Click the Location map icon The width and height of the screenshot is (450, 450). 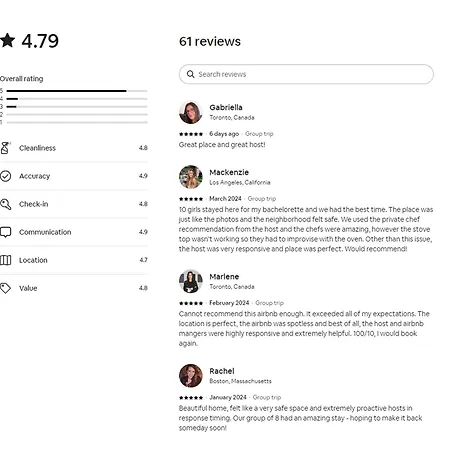[x=5, y=260]
